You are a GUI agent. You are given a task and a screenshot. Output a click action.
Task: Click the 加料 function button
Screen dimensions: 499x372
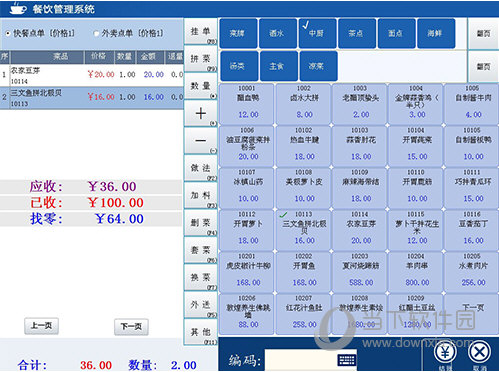[x=201, y=195]
